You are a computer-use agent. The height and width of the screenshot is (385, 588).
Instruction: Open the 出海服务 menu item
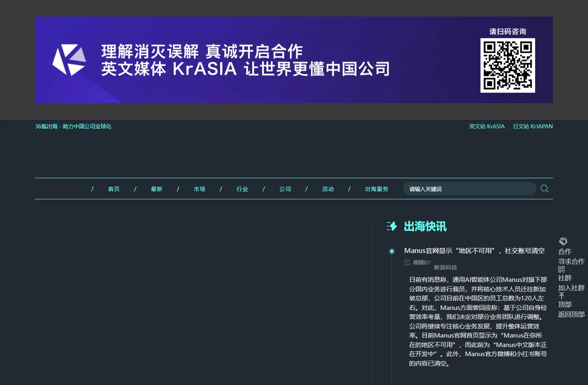(x=377, y=189)
